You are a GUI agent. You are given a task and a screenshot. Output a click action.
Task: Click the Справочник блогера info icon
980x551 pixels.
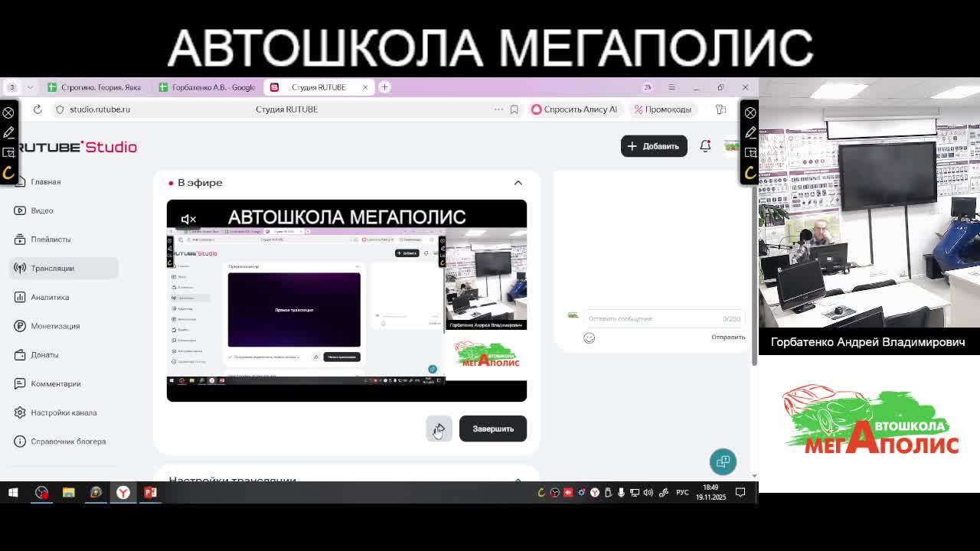point(20,442)
